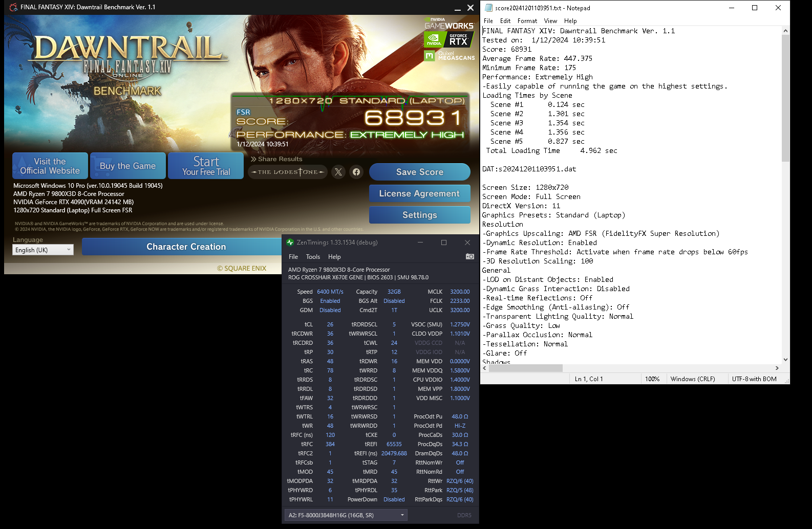Screen dimensions: 812x529
Task: Click 'Total Loading Time' line in Notepad
Action: tap(551, 150)
